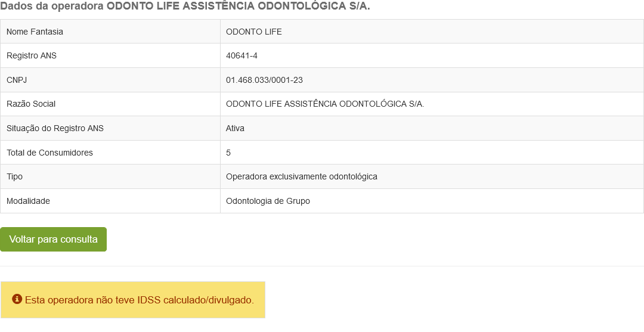Click the Odontologia de Grupo value

268,201
